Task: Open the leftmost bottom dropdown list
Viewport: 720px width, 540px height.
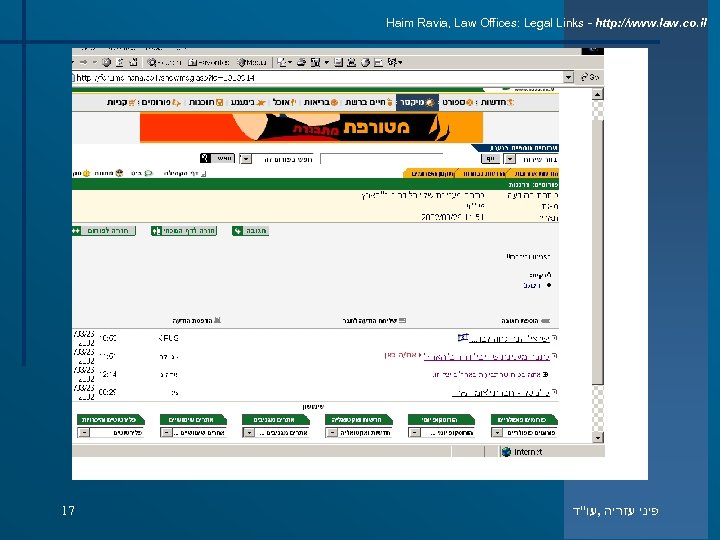Action: [x=110, y=433]
